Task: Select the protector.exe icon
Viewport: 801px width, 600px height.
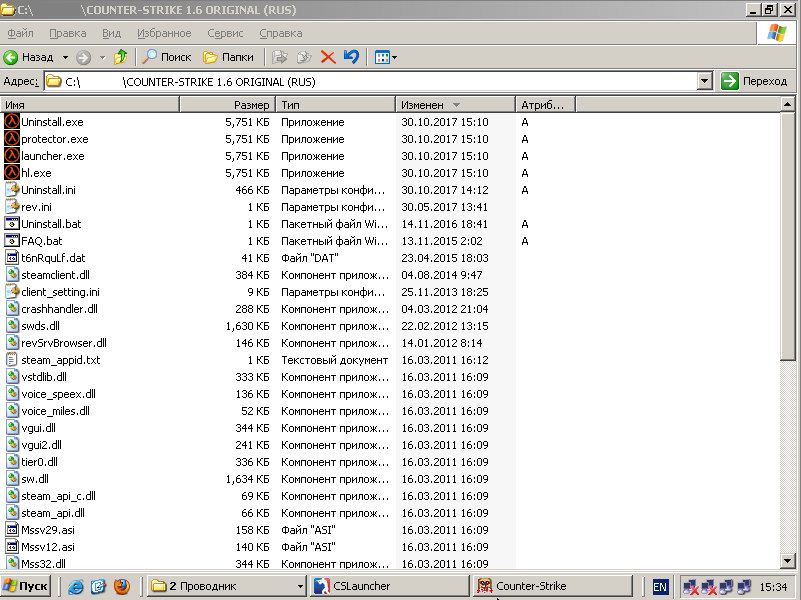Action: coord(12,138)
